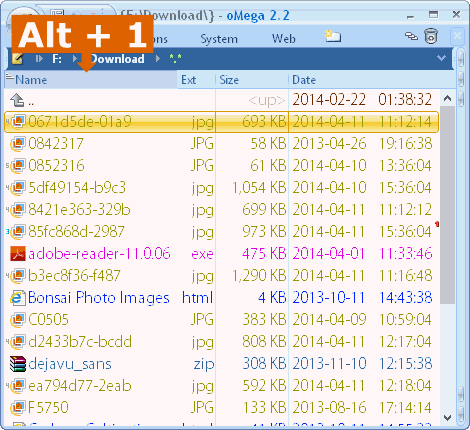The height and width of the screenshot is (430, 470).
Task: Click the zip extension cell
Action: click(x=204, y=364)
